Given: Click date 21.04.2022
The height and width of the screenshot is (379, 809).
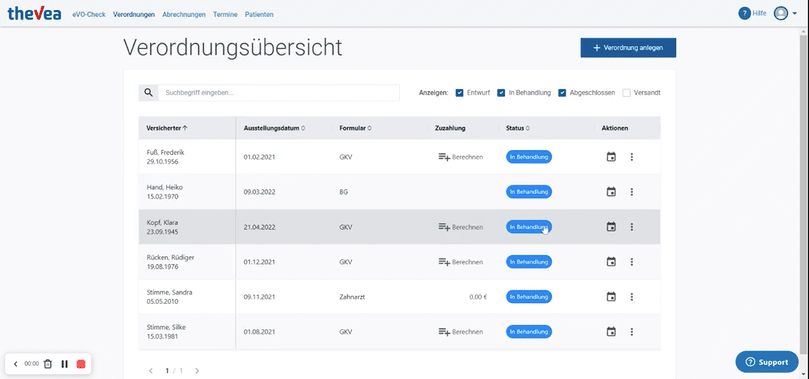Looking at the screenshot, I should (x=259, y=227).
